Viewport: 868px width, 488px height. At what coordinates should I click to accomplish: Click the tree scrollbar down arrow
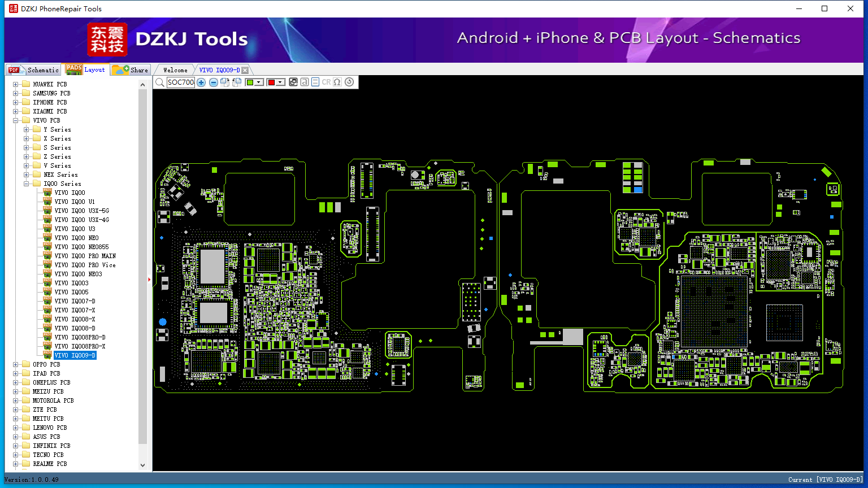point(142,465)
